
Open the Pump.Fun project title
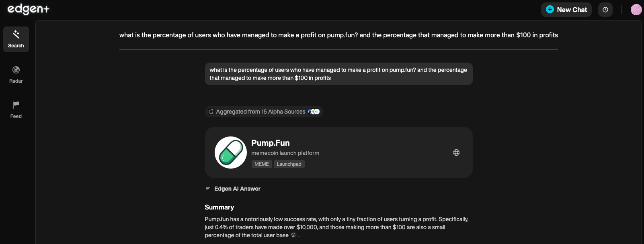(x=270, y=143)
